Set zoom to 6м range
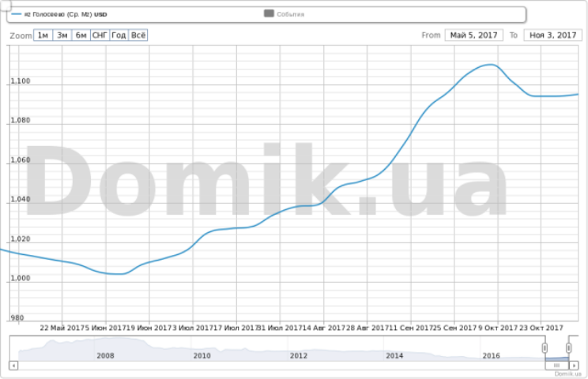 [x=81, y=36]
